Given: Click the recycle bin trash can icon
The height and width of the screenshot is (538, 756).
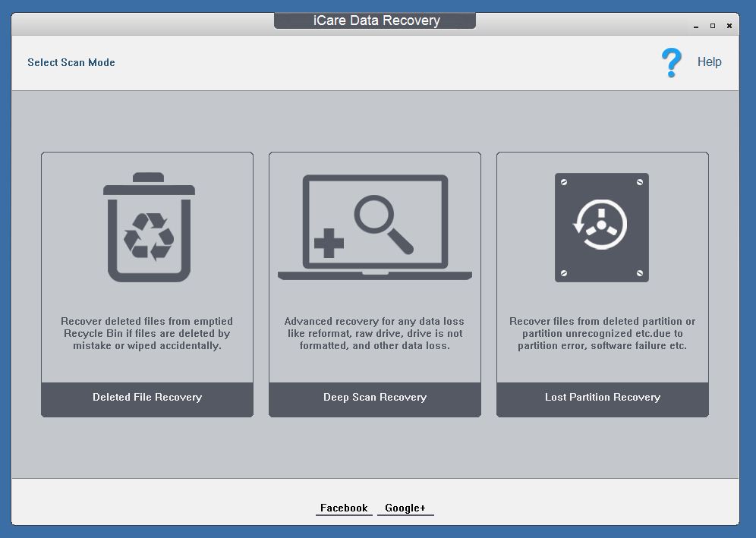Looking at the screenshot, I should coord(149,227).
